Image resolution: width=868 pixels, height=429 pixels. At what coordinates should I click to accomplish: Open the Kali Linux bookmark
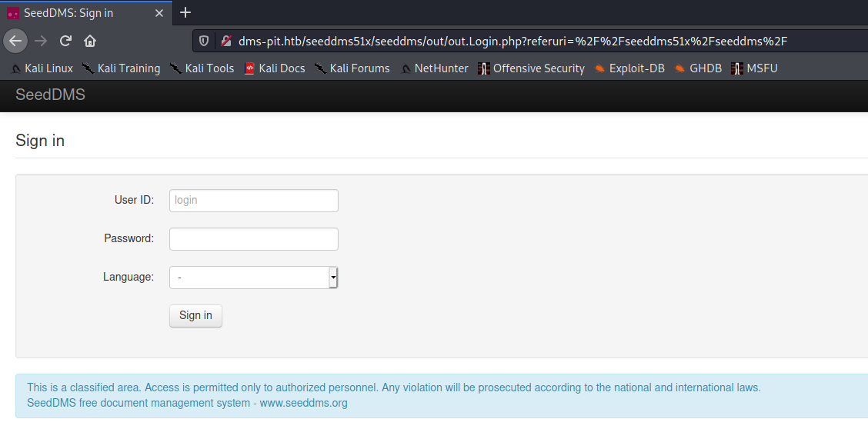click(x=42, y=68)
